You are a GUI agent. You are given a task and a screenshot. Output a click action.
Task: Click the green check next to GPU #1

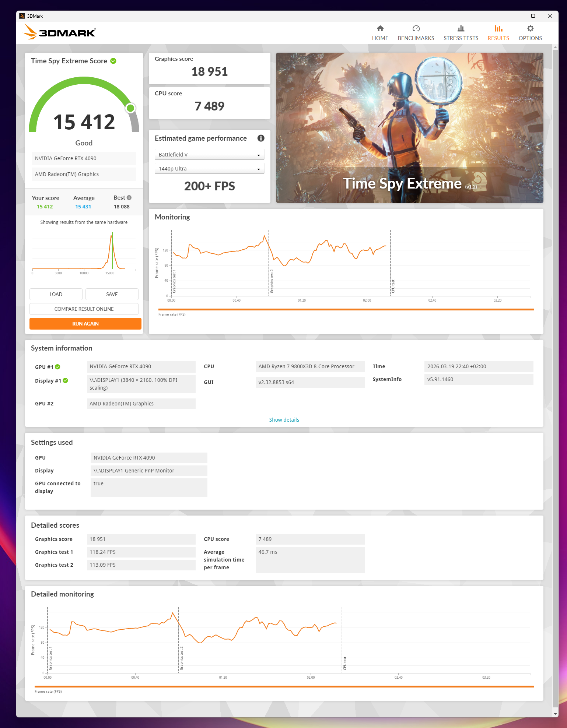[x=58, y=367]
